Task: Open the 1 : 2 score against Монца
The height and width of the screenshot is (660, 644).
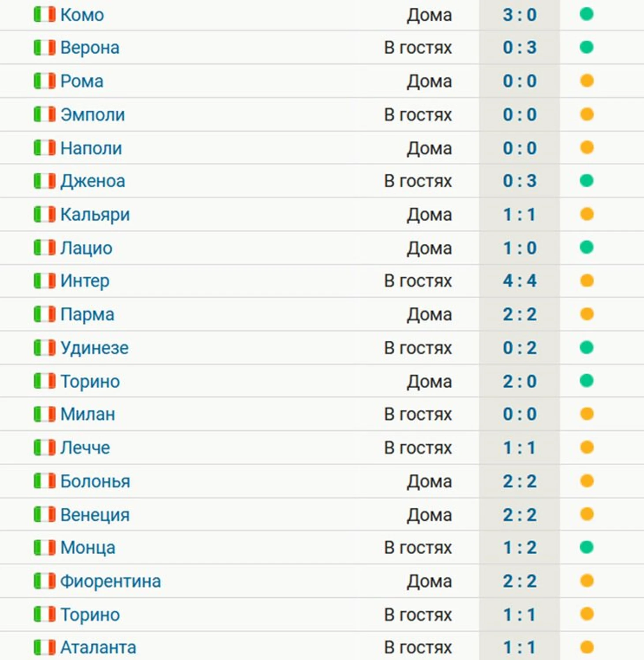Action: [520, 548]
